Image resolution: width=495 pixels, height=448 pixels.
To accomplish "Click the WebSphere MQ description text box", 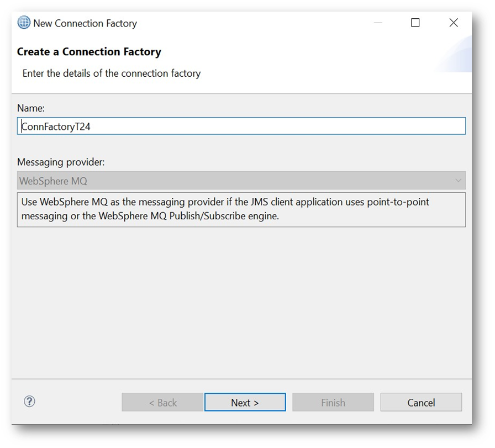I will 241,209.
